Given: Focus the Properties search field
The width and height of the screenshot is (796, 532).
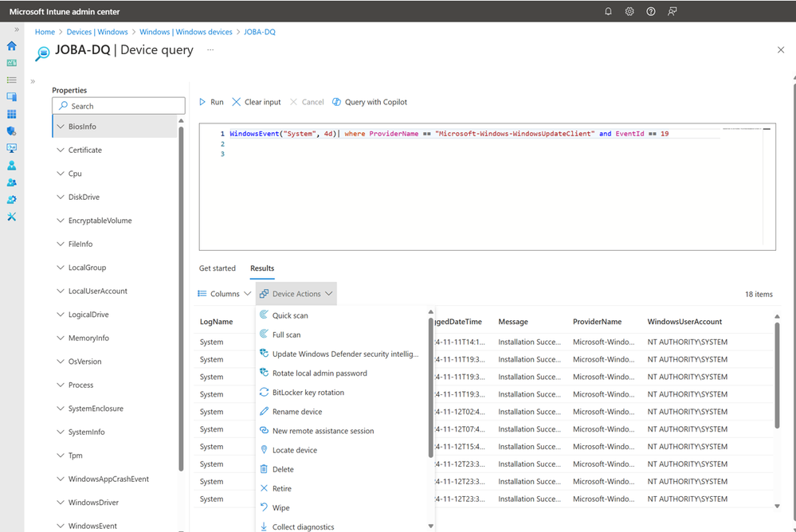Looking at the screenshot, I should click(118, 106).
